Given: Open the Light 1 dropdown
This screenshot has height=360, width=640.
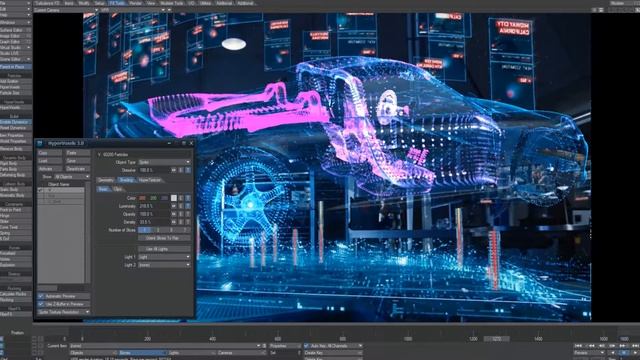Looking at the screenshot, I should pyautogui.click(x=164, y=257).
